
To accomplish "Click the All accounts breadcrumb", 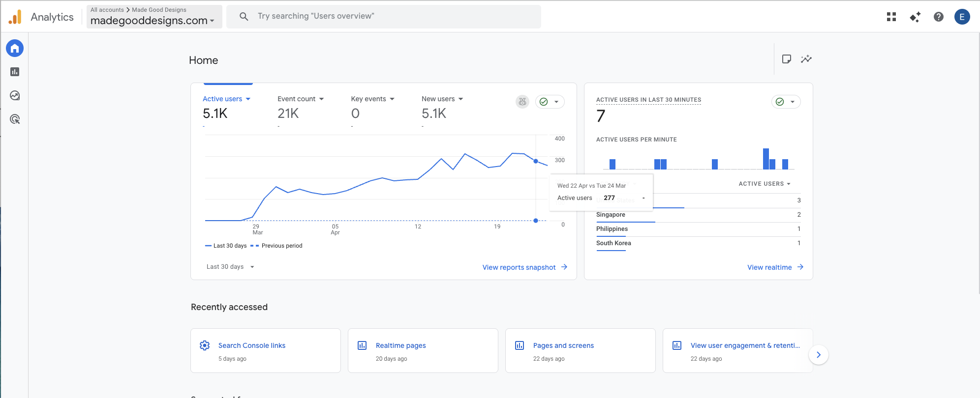I will click(107, 10).
